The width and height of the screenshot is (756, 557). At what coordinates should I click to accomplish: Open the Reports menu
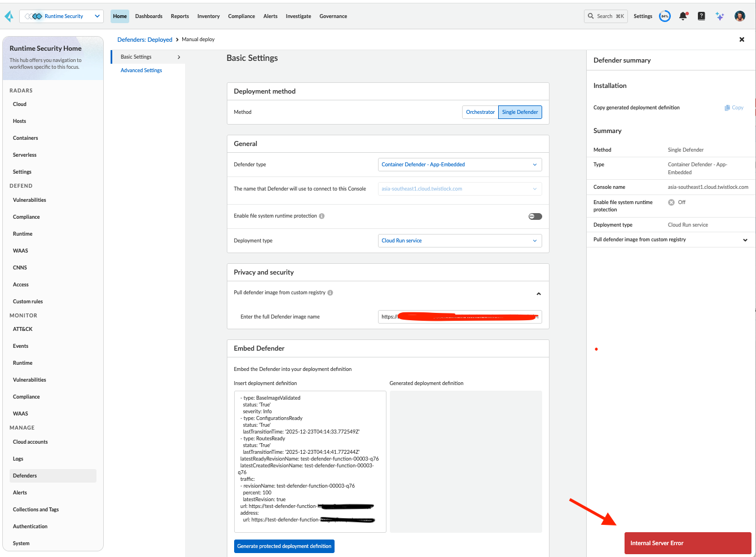tap(180, 16)
